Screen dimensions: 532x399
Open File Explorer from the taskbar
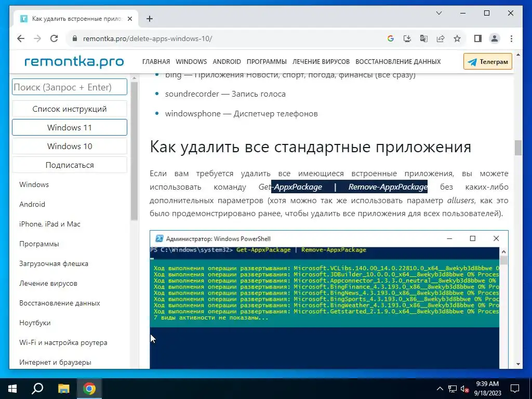[x=63, y=389]
